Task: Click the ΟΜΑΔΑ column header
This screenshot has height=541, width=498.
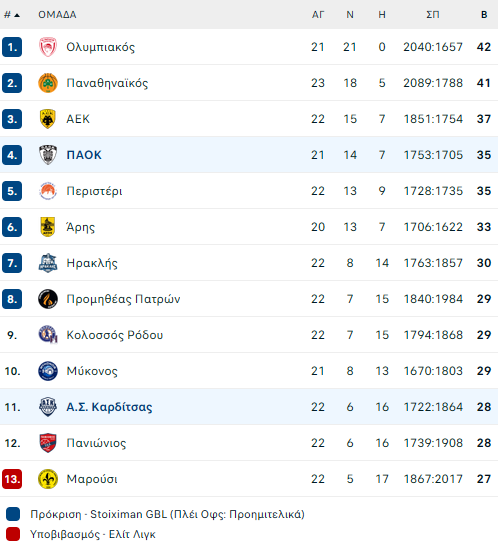Action: point(57,15)
